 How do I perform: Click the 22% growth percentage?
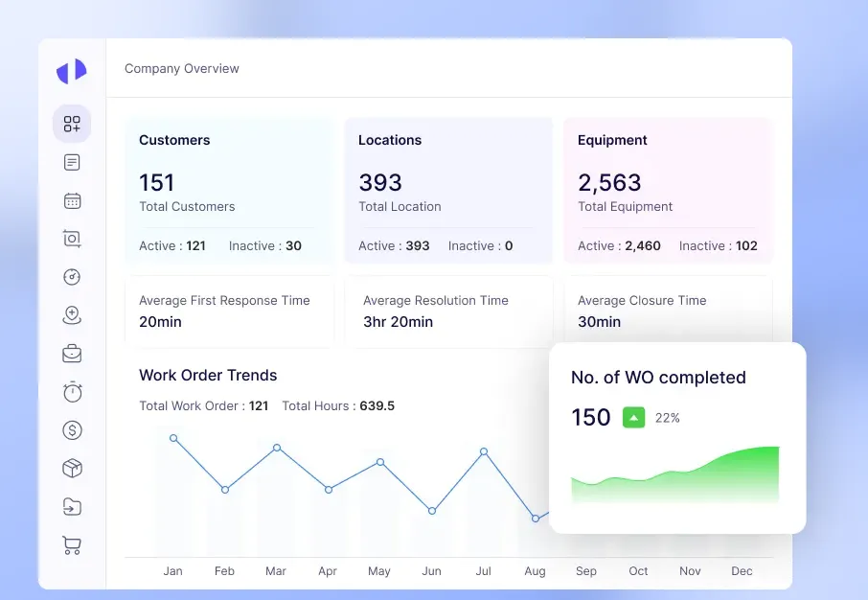668,418
